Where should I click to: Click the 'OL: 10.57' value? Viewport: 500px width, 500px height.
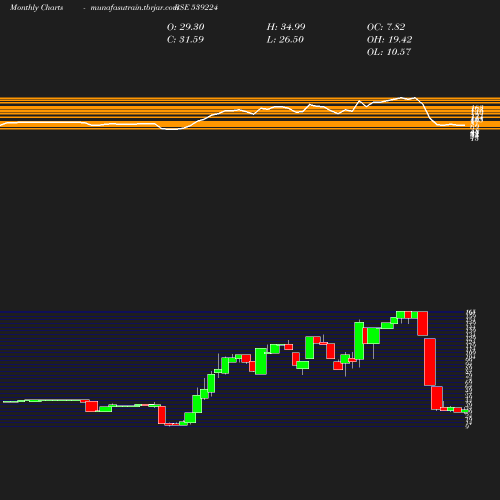389,52
